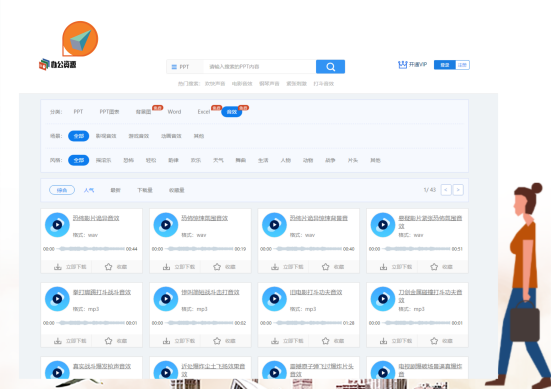
Task: Favorite the 00:40 clip with its star
Action: click(x=326, y=267)
